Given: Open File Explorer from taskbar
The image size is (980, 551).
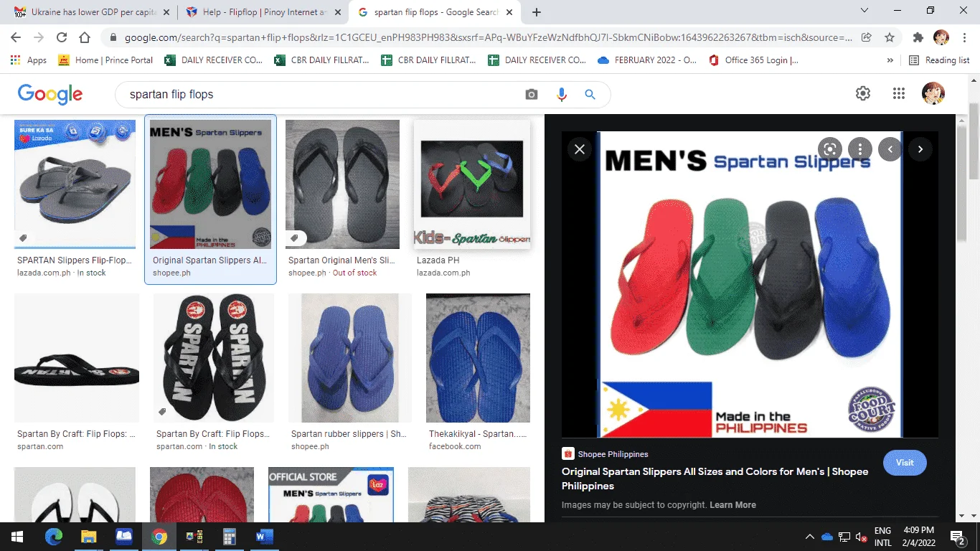Looking at the screenshot, I should click(x=88, y=537).
